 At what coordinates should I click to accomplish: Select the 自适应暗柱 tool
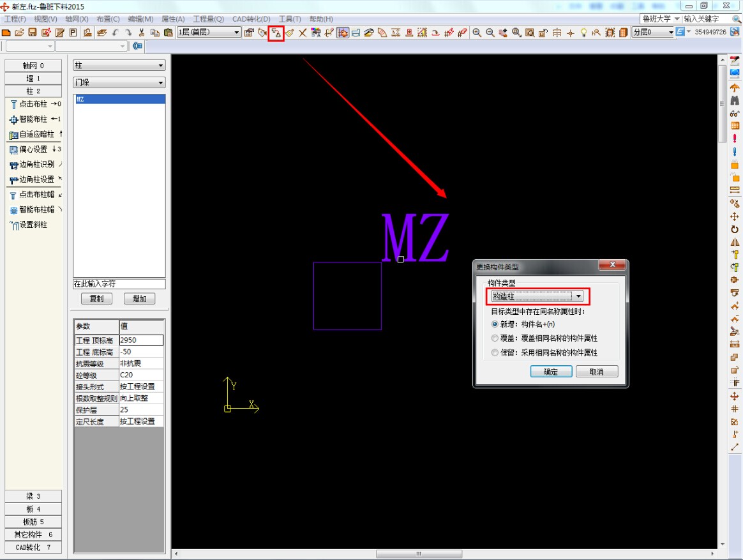click(34, 134)
